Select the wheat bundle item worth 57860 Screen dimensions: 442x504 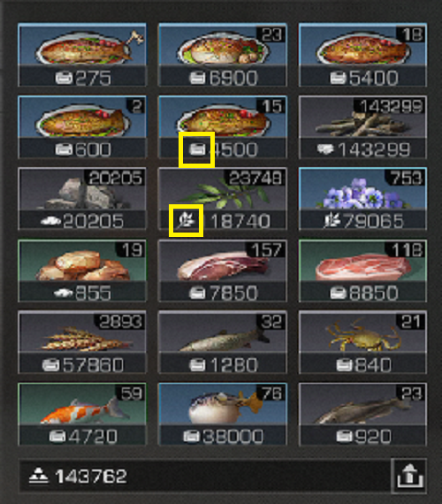82,342
